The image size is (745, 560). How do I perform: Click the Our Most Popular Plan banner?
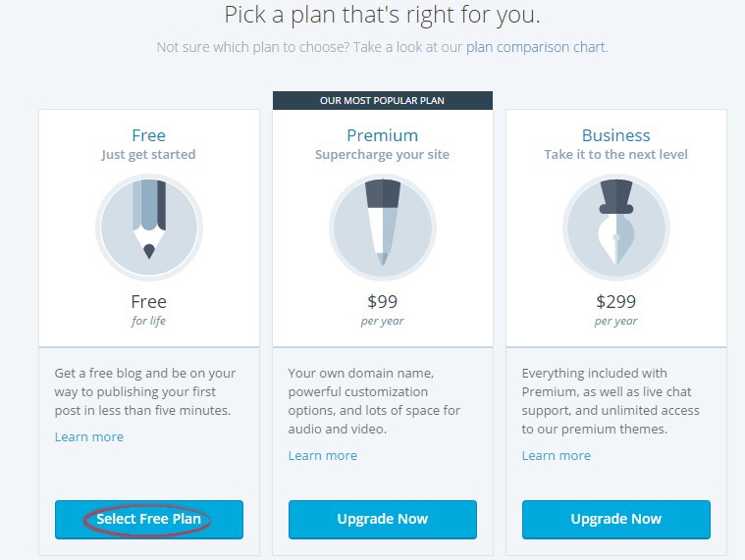(382, 100)
